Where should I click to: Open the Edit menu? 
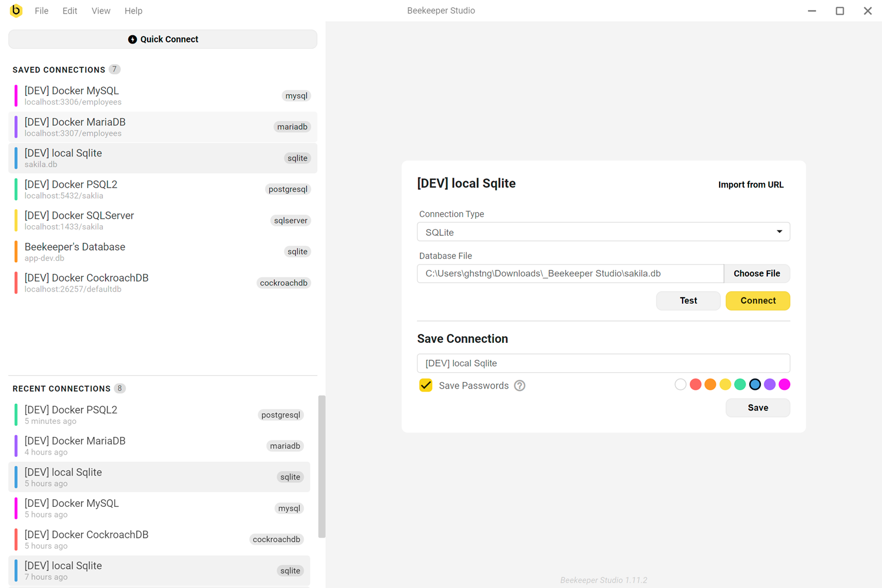point(70,11)
